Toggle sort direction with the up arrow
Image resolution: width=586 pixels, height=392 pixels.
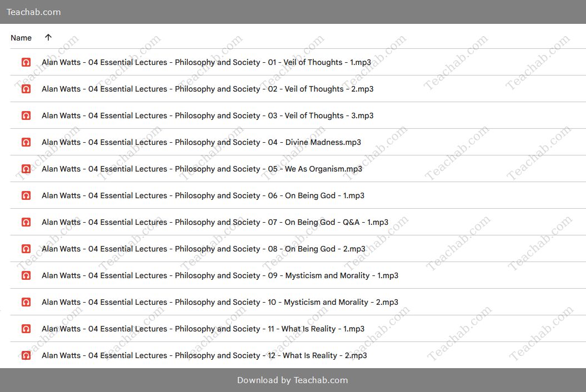click(x=48, y=37)
